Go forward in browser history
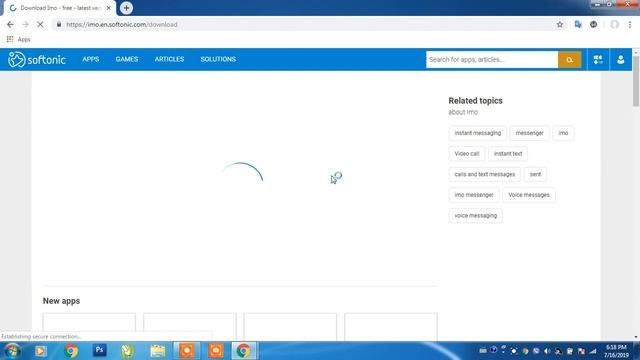 pos(25,24)
